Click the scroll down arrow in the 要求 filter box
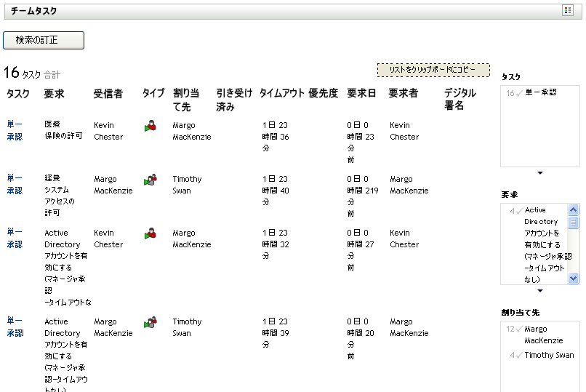This screenshot has width=586, height=392. click(574, 278)
